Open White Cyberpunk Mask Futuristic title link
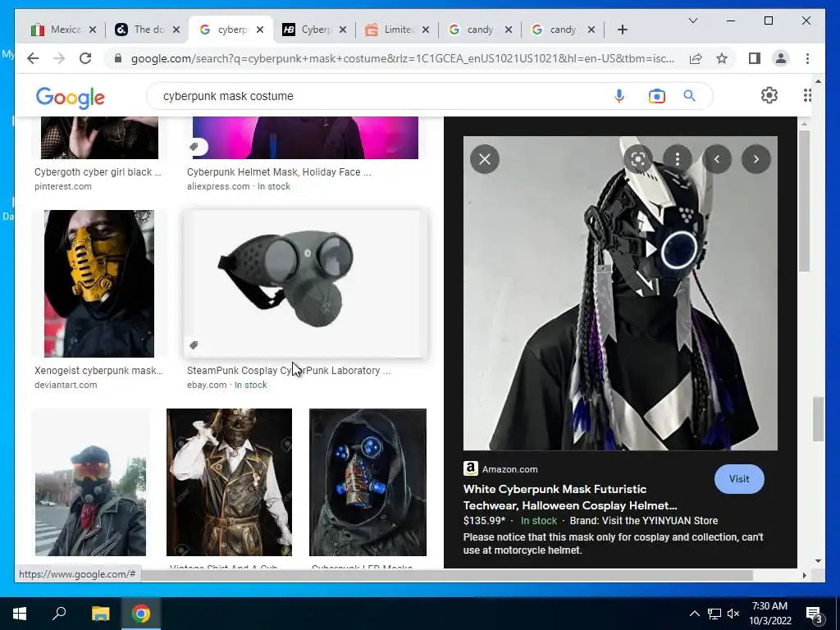 click(570, 497)
